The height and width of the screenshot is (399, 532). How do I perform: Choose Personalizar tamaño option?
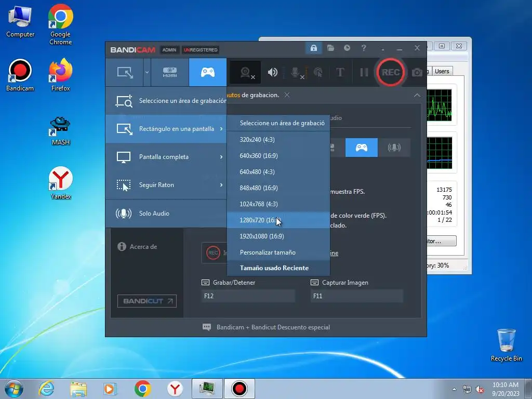278,252
